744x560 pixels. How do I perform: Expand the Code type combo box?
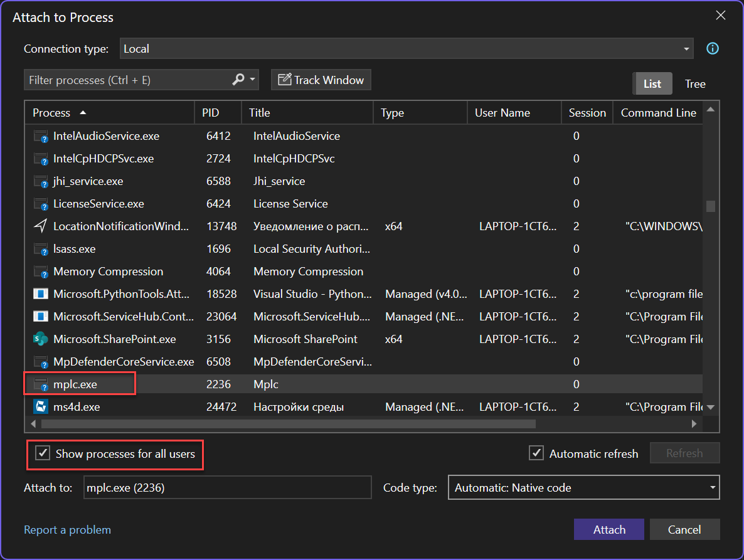(712, 487)
